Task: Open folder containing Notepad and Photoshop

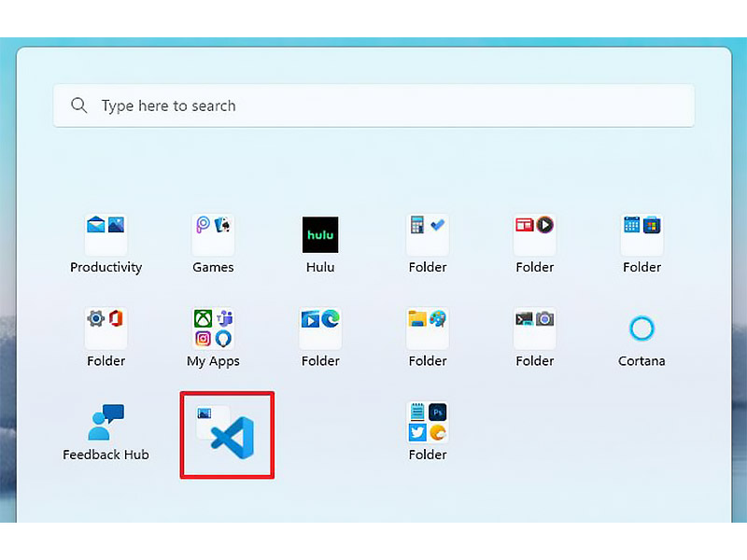Action: [428, 423]
